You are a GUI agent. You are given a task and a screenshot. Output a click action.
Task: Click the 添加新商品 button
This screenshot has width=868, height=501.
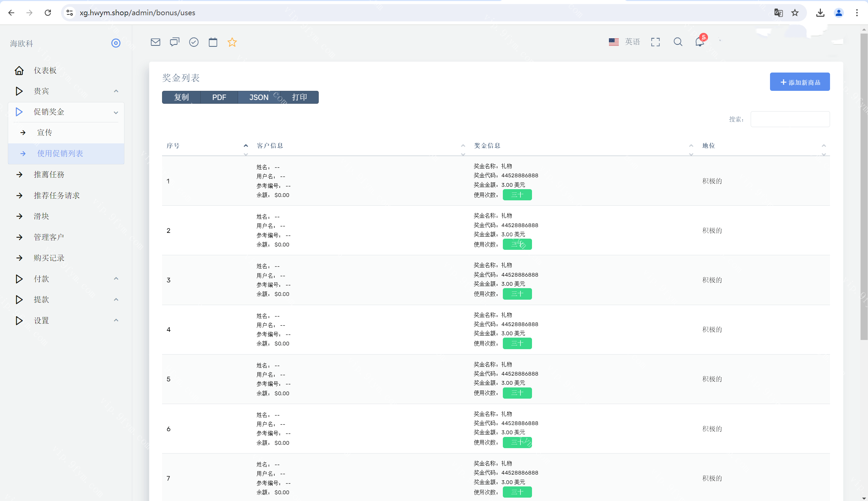(x=800, y=82)
